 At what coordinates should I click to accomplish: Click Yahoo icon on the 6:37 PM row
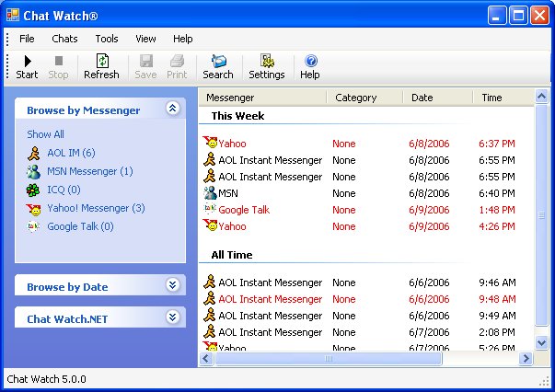click(x=210, y=143)
